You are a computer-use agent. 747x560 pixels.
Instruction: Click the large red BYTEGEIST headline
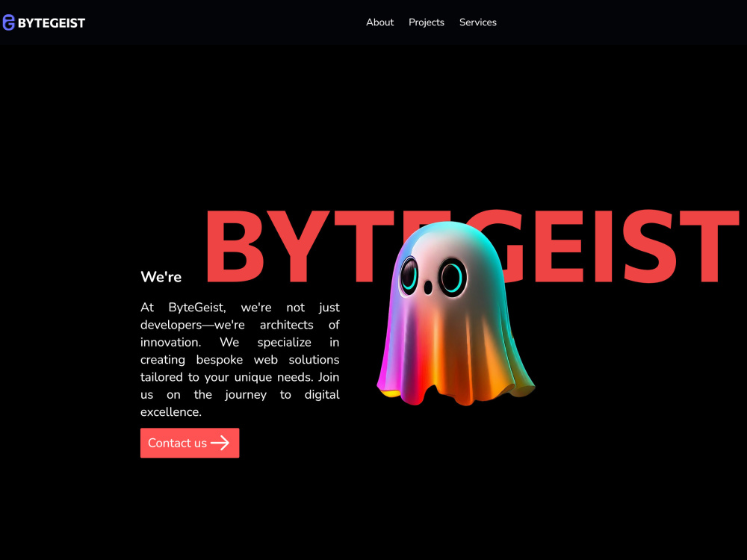[473, 246]
